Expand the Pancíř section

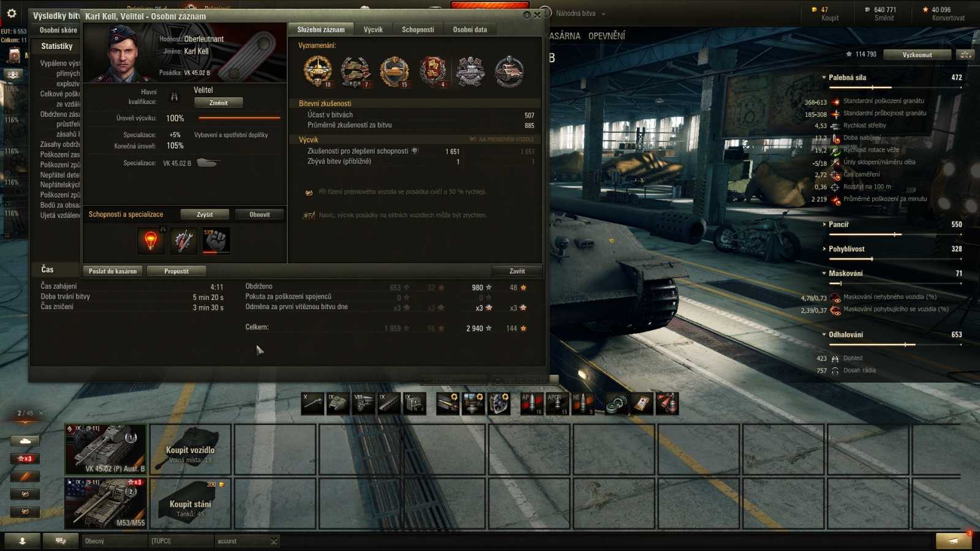tap(824, 225)
